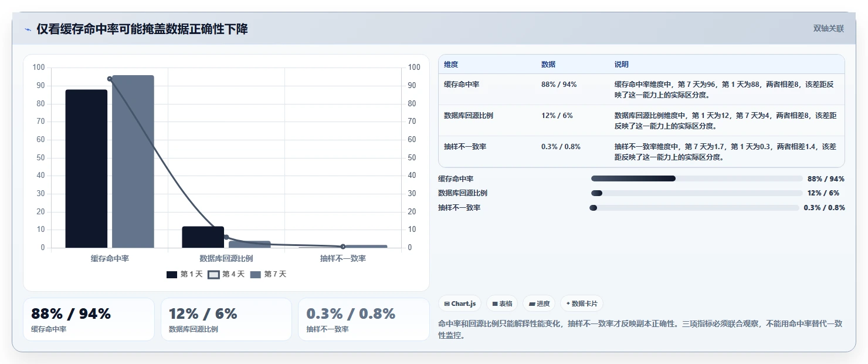The image size is (868, 364).
Task: Open the 0.3% / 0.8% 抽样不一致率 card
Action: (x=364, y=319)
